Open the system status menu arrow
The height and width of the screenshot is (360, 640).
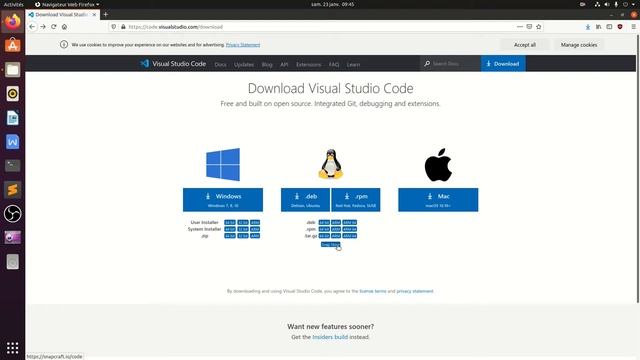pos(634,4)
